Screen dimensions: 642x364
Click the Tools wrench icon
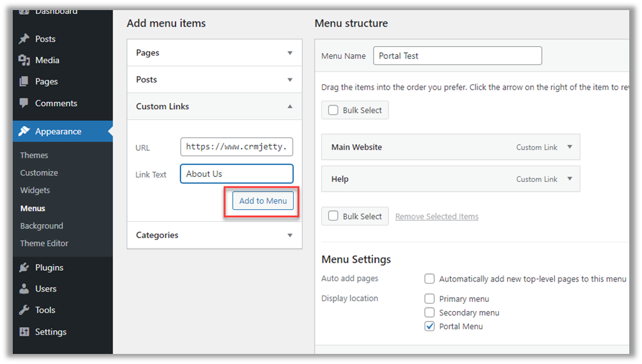coord(25,310)
